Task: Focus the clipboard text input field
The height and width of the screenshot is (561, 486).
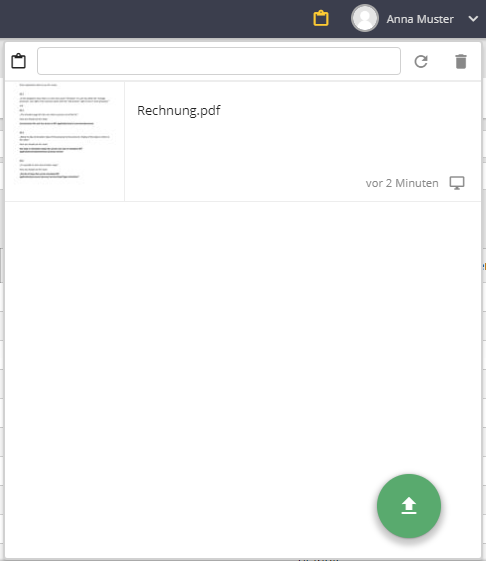Action: coord(219,61)
